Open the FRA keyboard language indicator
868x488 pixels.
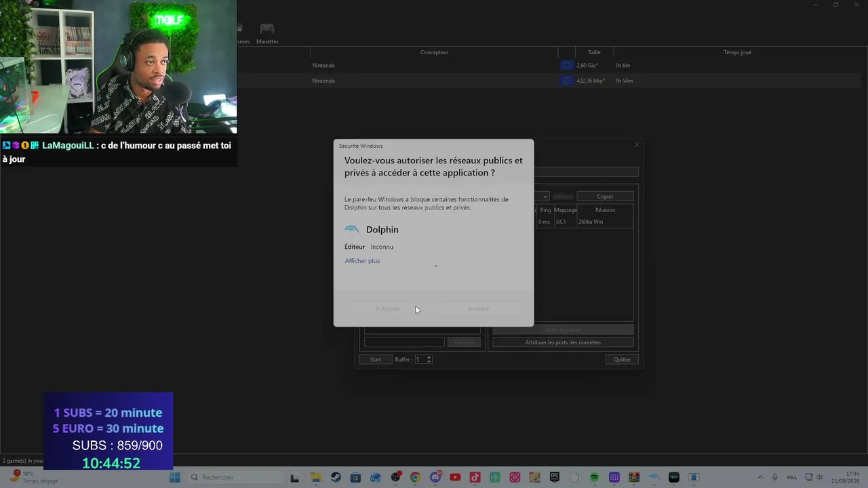[x=792, y=477]
